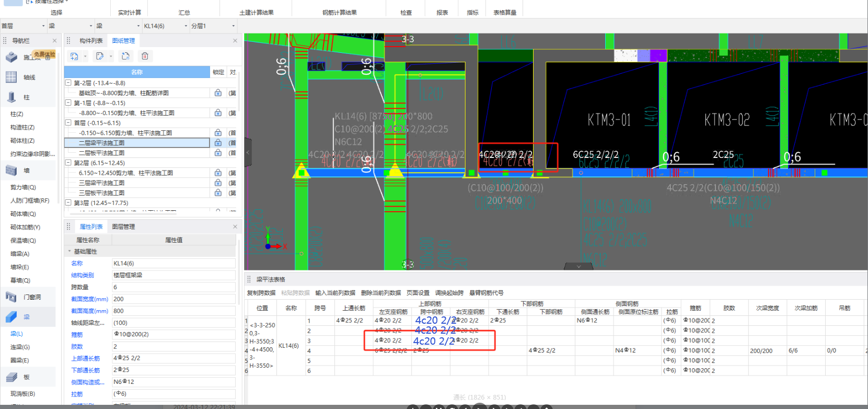
Task: Toggle lock for -0.150~6.150剪力墙、柱平法施工图
Action: (218, 133)
